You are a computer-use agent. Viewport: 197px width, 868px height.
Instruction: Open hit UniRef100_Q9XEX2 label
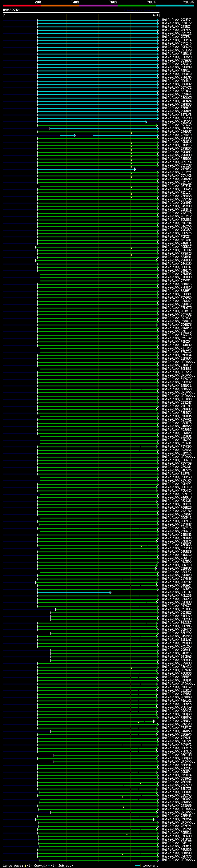coord(176,20)
